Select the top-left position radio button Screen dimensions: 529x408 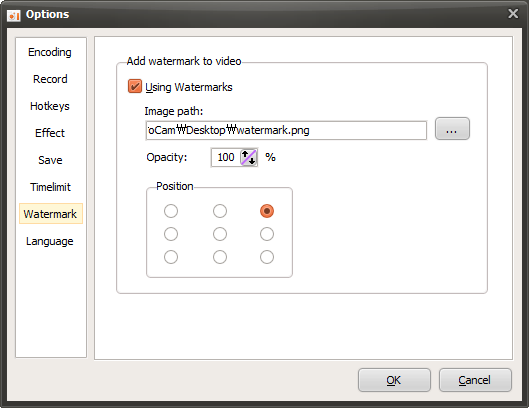pos(171,211)
